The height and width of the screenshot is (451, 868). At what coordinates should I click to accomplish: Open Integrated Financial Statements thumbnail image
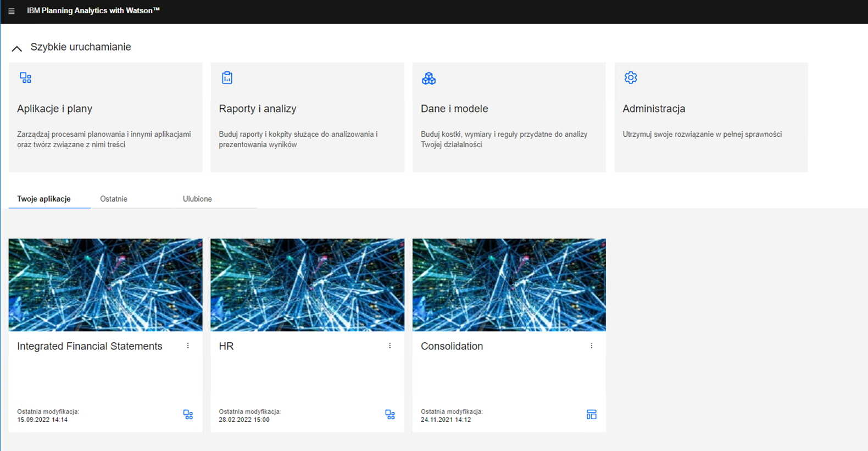(105, 285)
